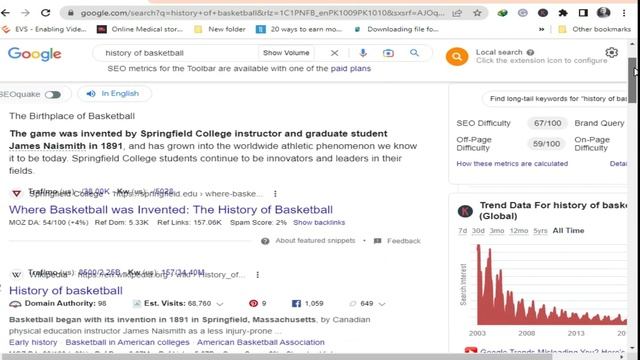Click help icon beside Local search
640x360 pixels.
(x=530, y=52)
